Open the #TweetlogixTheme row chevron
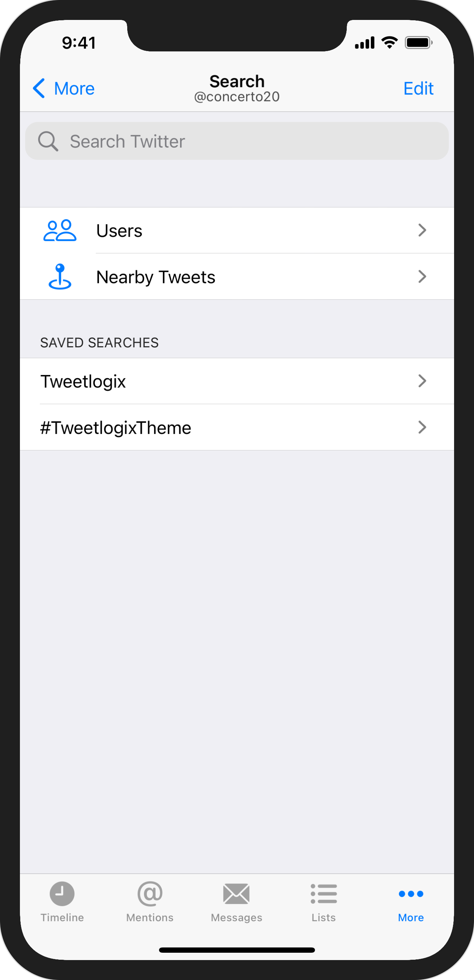The height and width of the screenshot is (980, 474). (422, 427)
